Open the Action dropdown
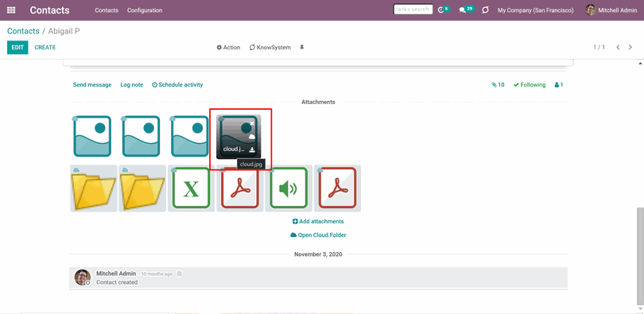 228,48
